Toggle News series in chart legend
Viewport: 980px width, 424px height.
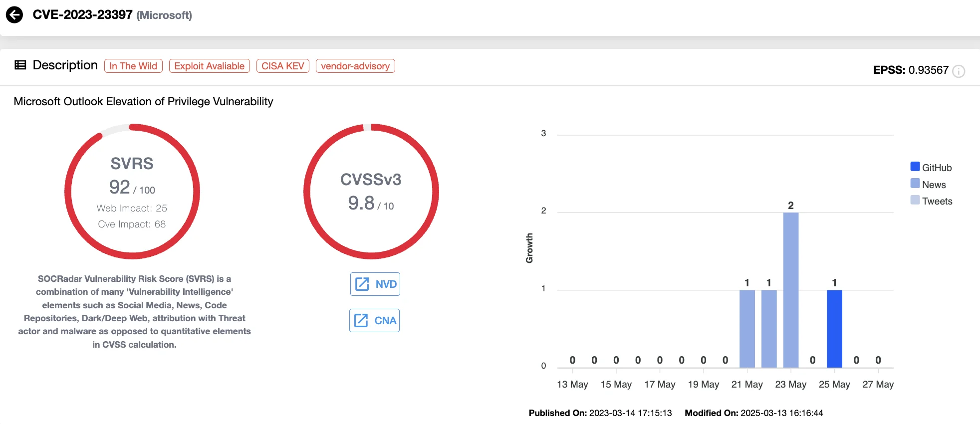[x=928, y=185]
